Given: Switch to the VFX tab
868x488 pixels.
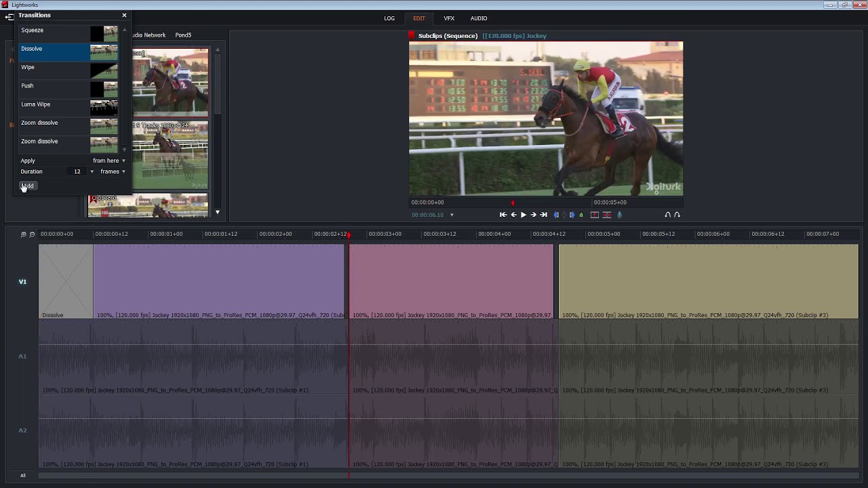Looking at the screenshot, I should pos(449,18).
